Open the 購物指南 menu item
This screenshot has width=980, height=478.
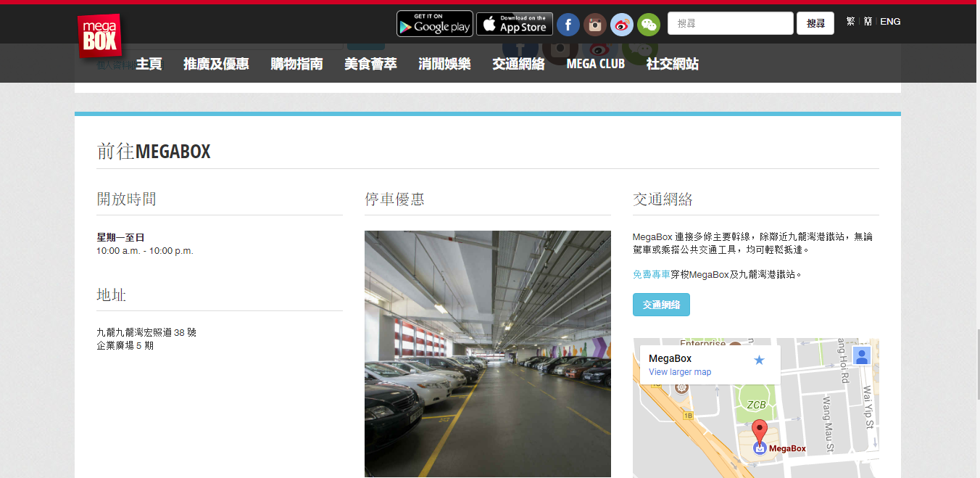pyautogui.click(x=296, y=64)
